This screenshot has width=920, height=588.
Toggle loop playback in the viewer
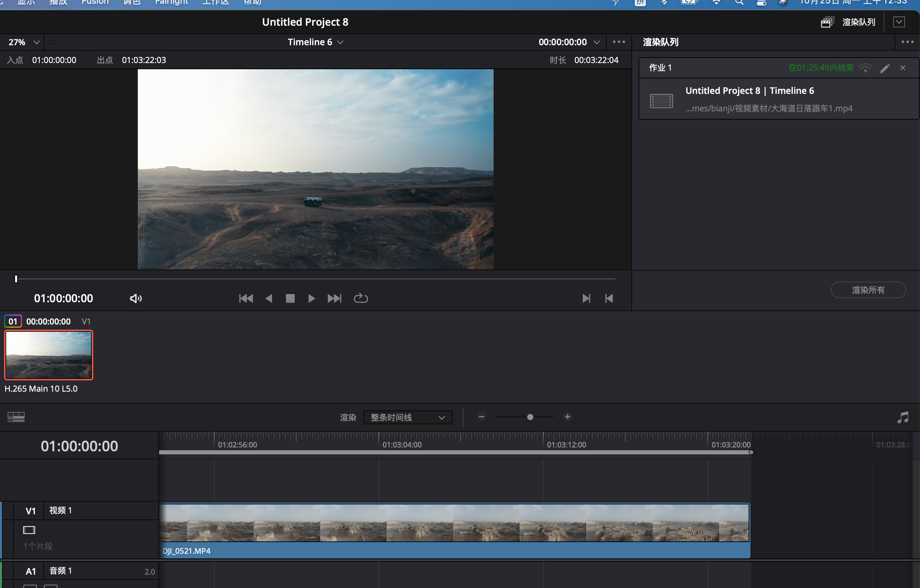point(360,298)
